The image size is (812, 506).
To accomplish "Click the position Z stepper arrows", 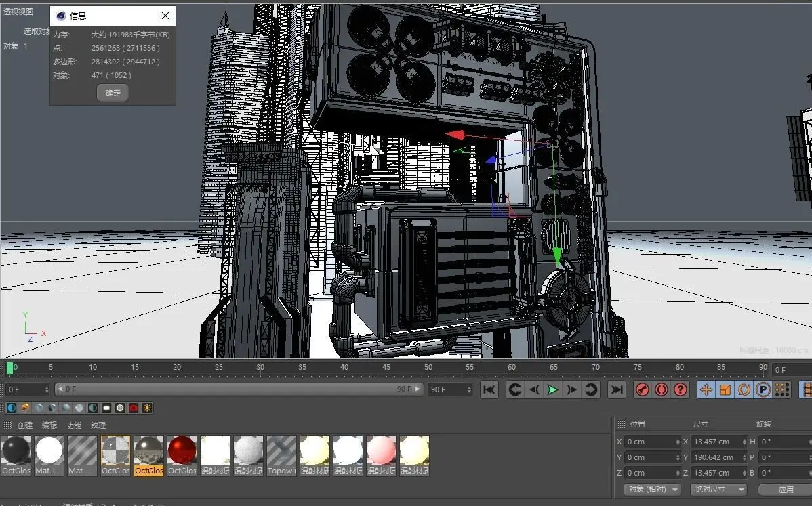I will [x=678, y=473].
